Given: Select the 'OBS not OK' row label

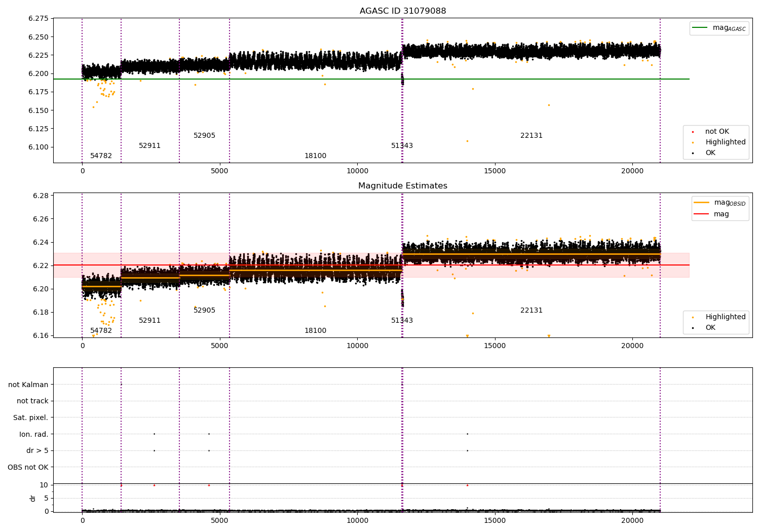Looking at the screenshot, I should [x=28, y=468].
